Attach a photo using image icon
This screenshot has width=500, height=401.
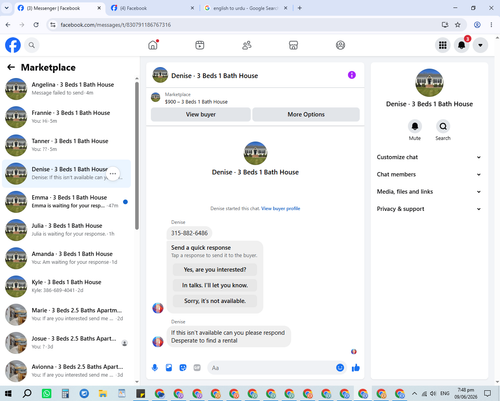coord(169,368)
